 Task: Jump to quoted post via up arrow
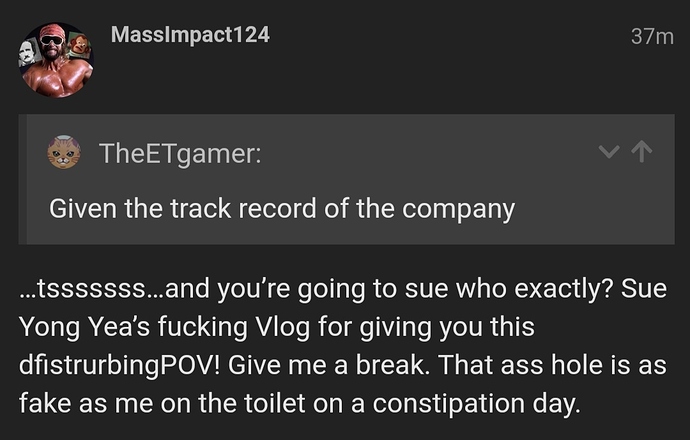(x=642, y=151)
